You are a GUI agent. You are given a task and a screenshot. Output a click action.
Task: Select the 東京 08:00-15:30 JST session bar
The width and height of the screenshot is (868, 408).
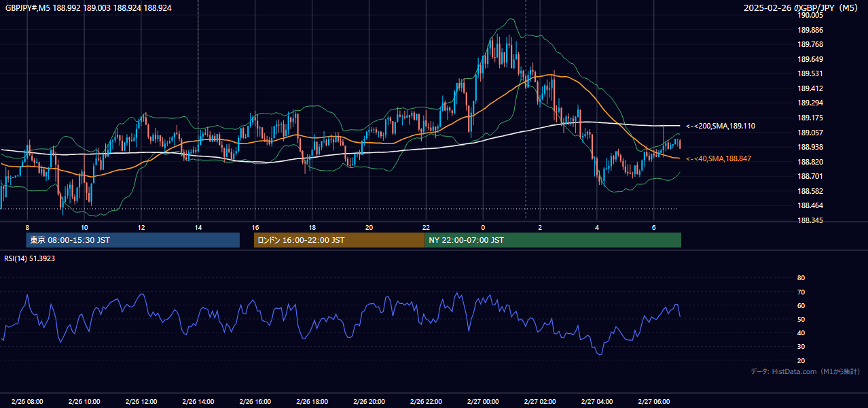(x=132, y=240)
